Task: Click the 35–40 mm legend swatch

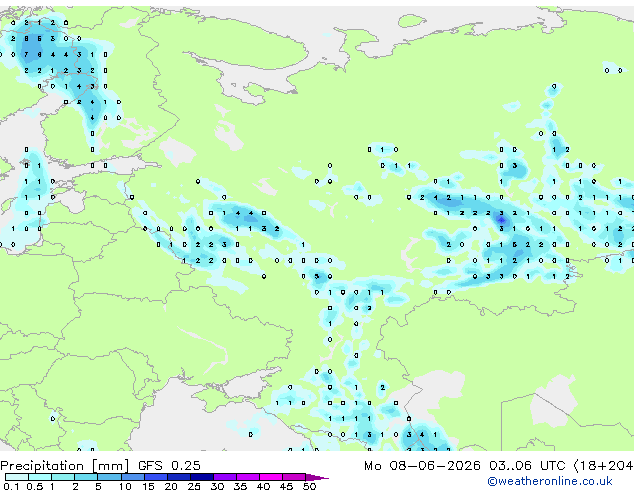Action: pos(248,477)
